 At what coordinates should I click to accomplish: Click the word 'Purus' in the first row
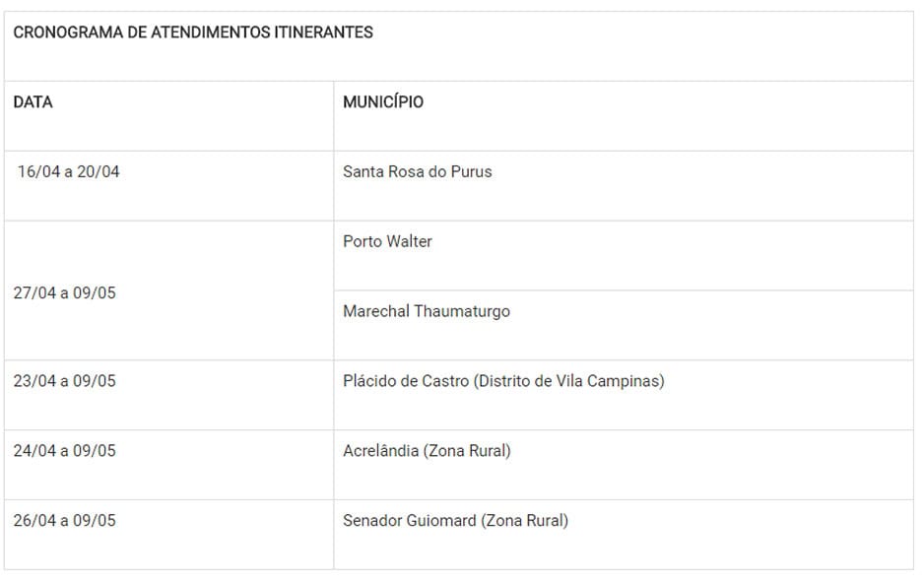click(x=471, y=171)
